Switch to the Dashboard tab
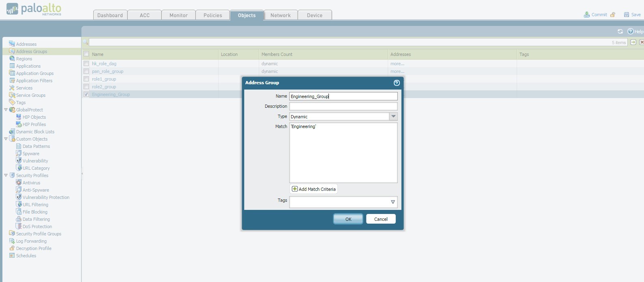Image resolution: width=644 pixels, height=282 pixels. [110, 15]
